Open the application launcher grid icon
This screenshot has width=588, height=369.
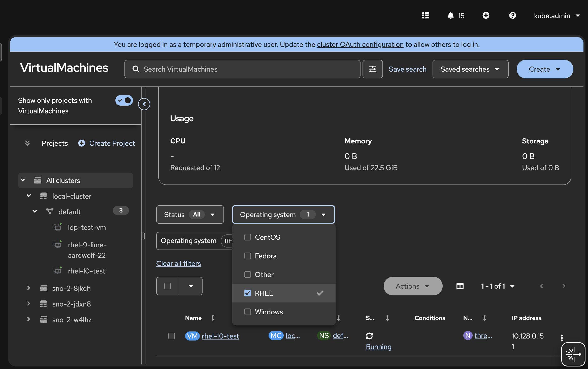pos(426,16)
